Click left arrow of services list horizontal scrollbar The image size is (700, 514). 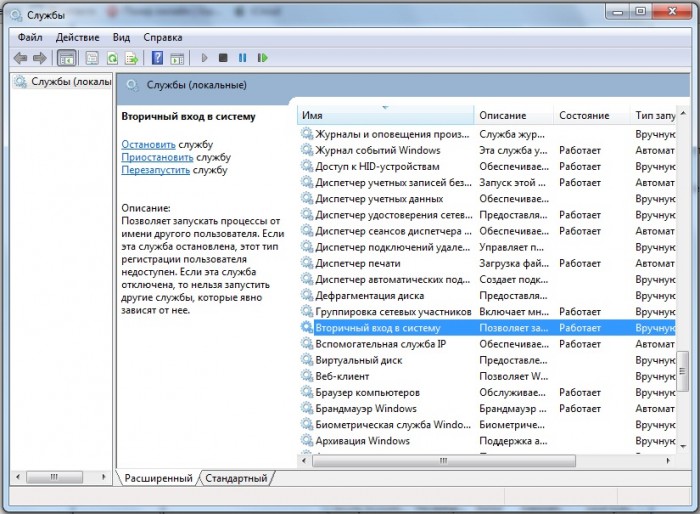point(304,460)
